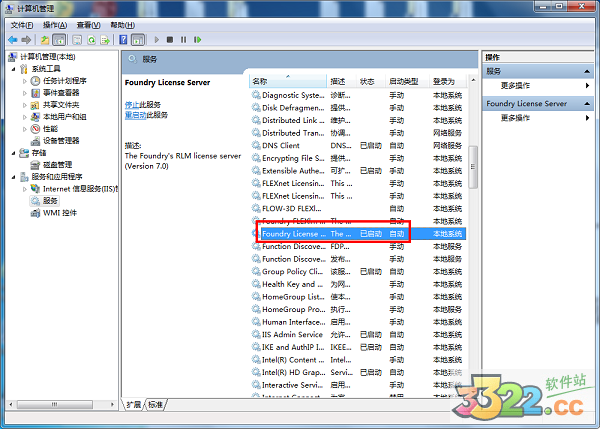
Task: Select WMI 控件 in the tree
Action: coord(60,213)
